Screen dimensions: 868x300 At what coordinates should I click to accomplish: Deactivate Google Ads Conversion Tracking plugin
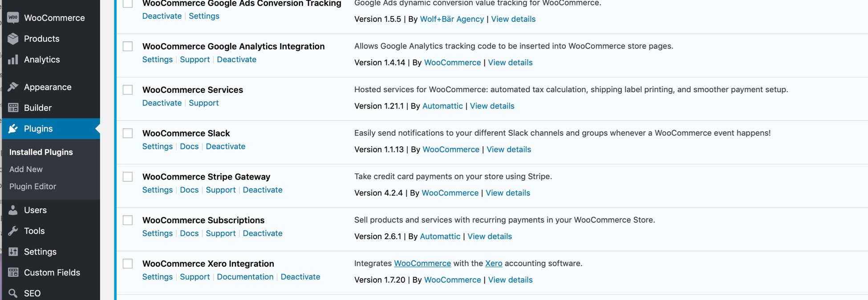(162, 16)
